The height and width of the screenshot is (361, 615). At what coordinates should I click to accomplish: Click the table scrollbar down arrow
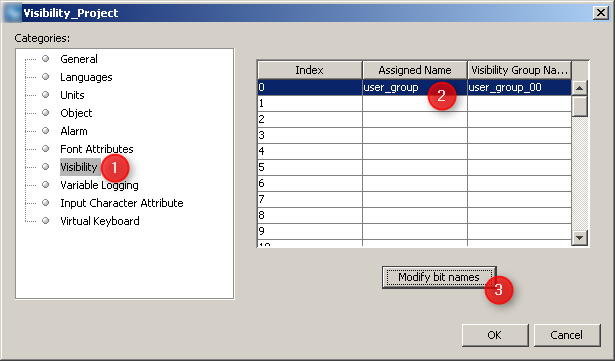tap(580, 238)
